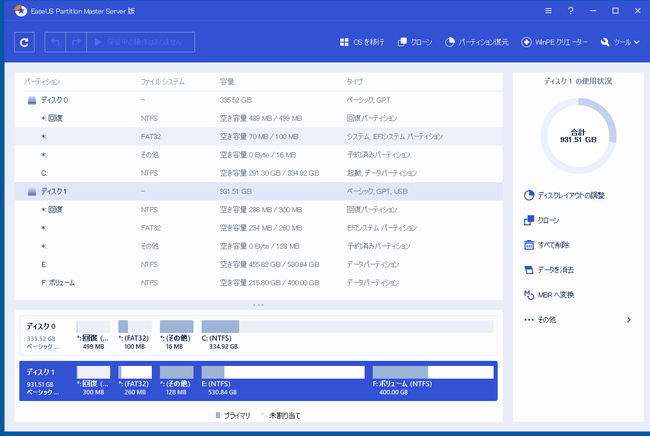Select the 499 MB 回復 partition row
This screenshot has height=436, width=650.
pyautogui.click(x=258, y=118)
